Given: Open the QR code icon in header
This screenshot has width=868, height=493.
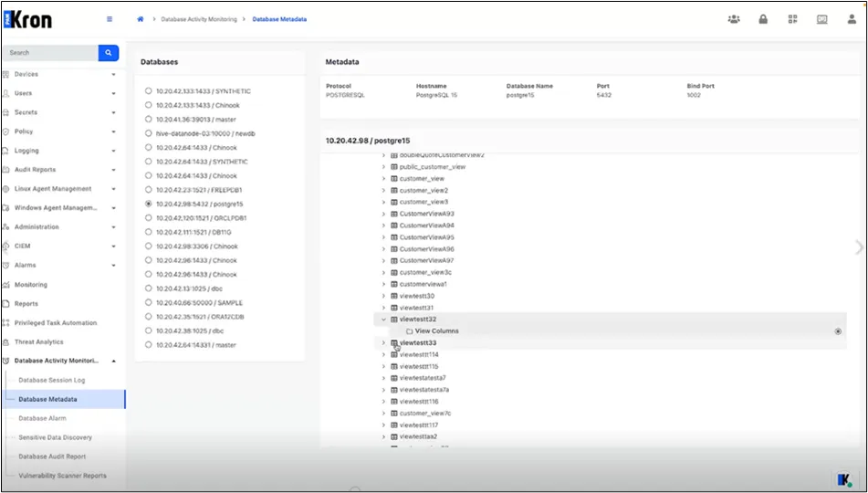Looking at the screenshot, I should [x=793, y=19].
